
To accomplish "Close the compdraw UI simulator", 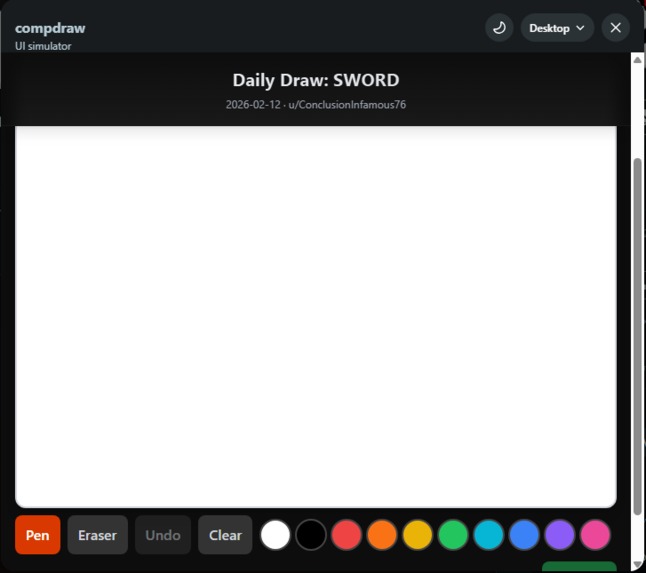I will 616,28.
